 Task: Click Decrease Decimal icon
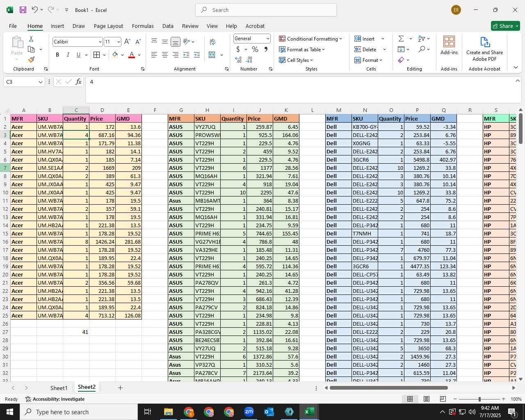(x=249, y=60)
